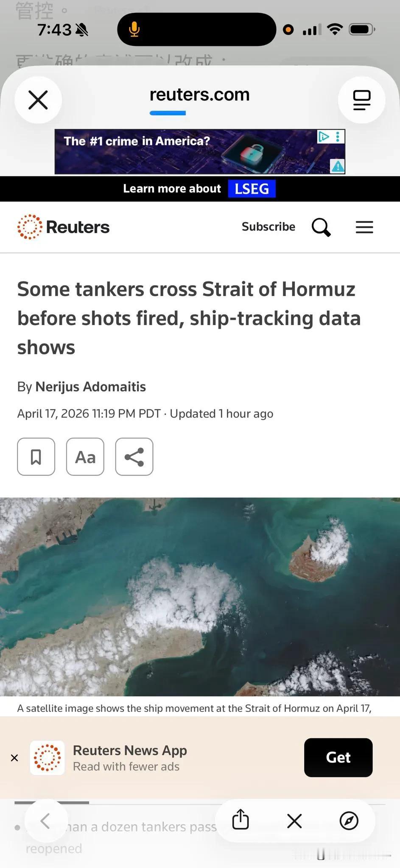Screen dimensions: 400x868
Task: Close the in-app browser with top X
Action: pos(38,100)
